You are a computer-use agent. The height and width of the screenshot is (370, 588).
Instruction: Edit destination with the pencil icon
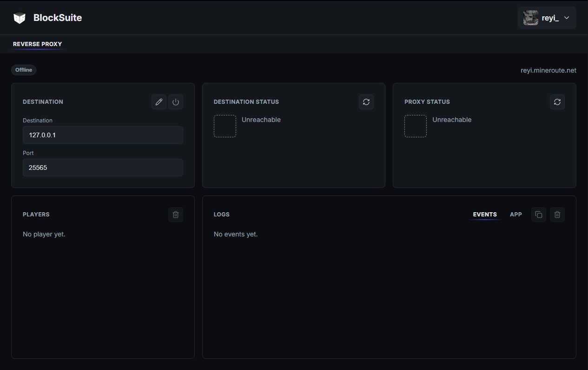tap(159, 102)
